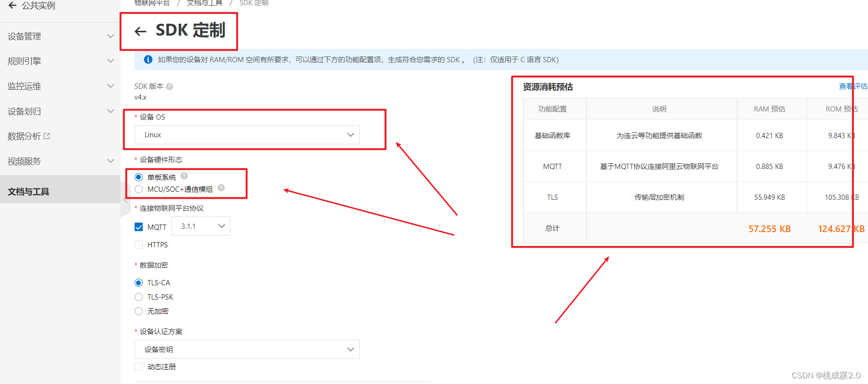Expand the 规则引擎 sidebar menu

coord(60,61)
